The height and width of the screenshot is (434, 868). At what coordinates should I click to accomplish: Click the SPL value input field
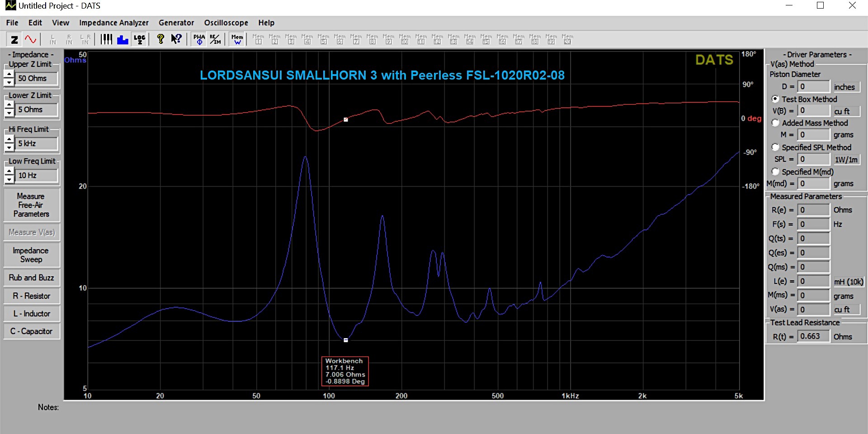(814, 159)
